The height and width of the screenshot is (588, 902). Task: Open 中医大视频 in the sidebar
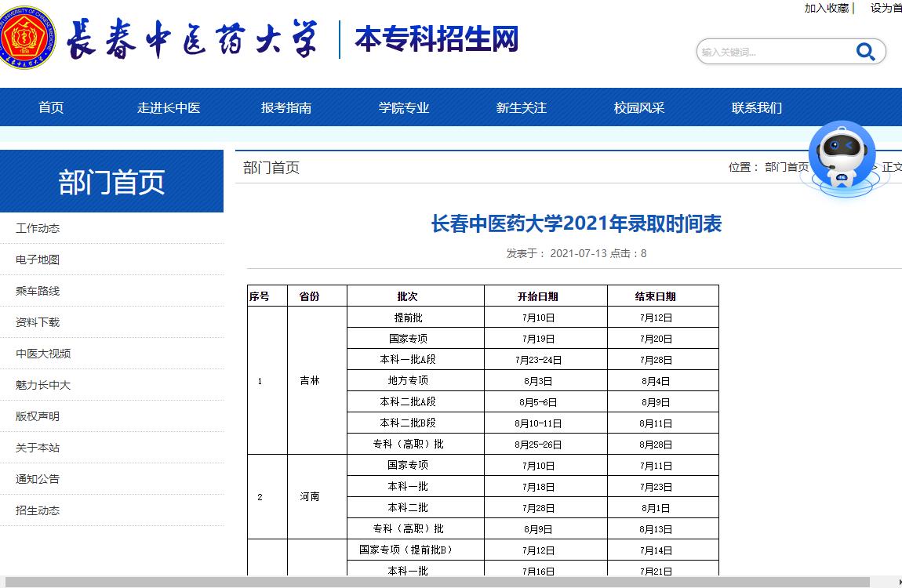[x=43, y=354]
